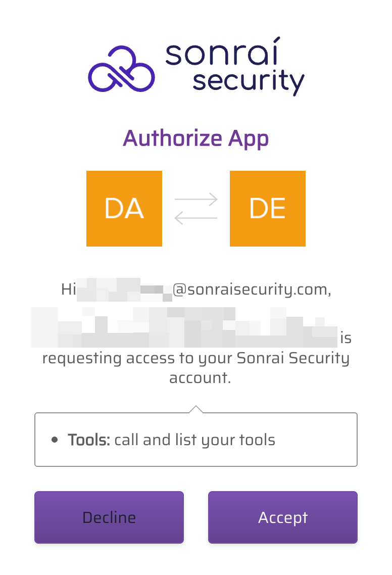Screen dimensions: 392x575
Task: Click the orange DE app tile
Action: (x=268, y=209)
